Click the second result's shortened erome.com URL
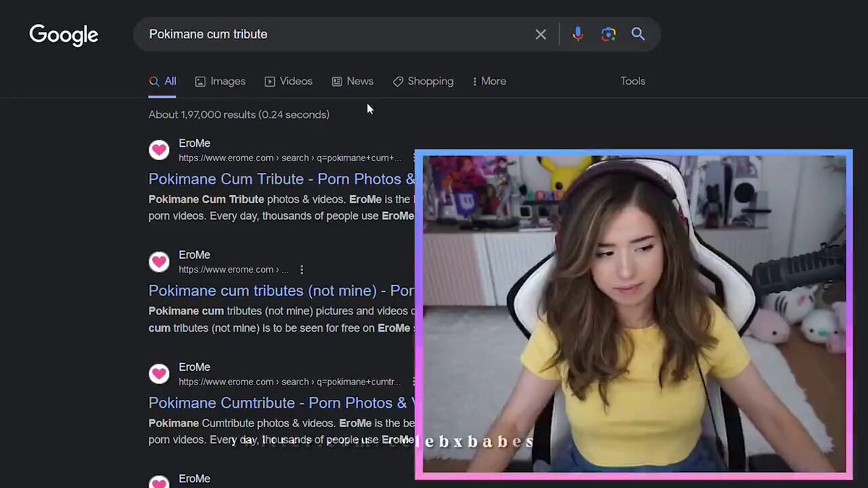 [234, 270]
